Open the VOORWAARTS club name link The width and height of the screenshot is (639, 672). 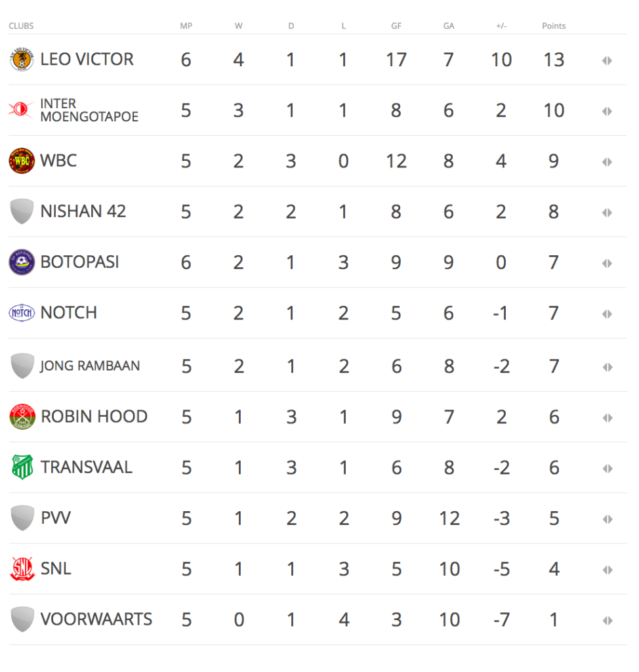(x=96, y=619)
